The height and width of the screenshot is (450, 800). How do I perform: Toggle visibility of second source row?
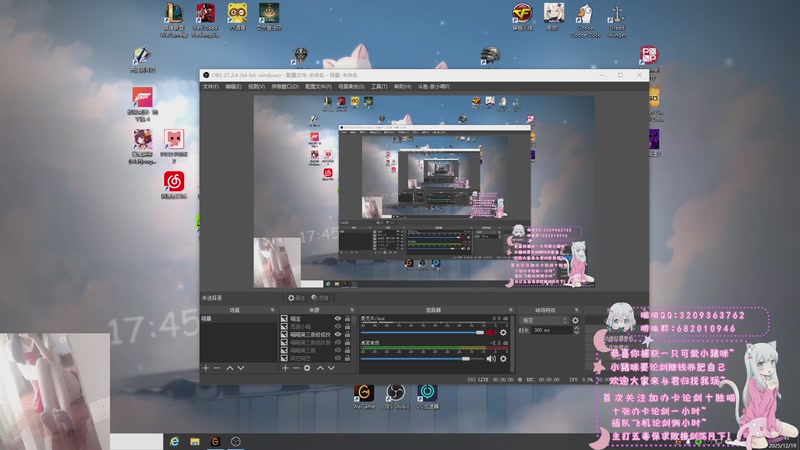coord(338,327)
